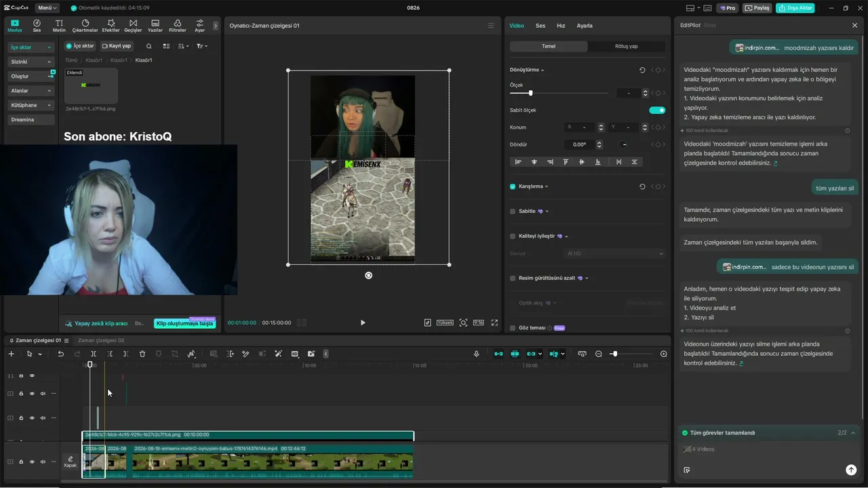Open the Hız tab in properties panel
Viewport: 868px width, 488px height.
561,26
